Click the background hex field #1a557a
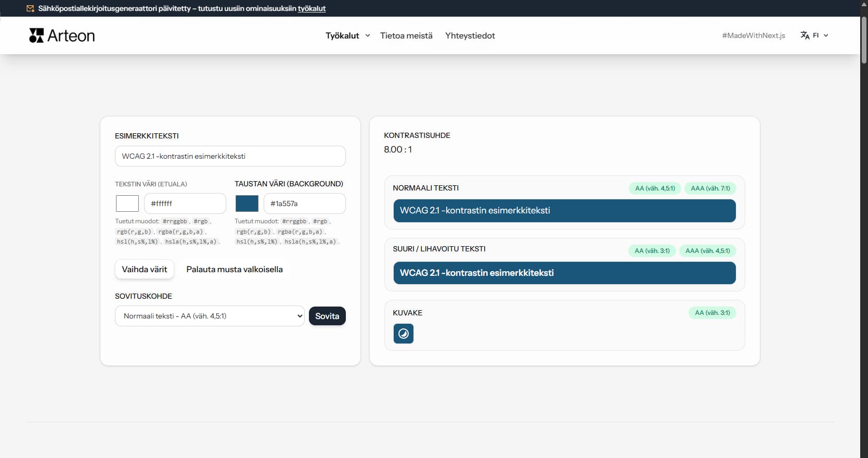 tap(304, 203)
